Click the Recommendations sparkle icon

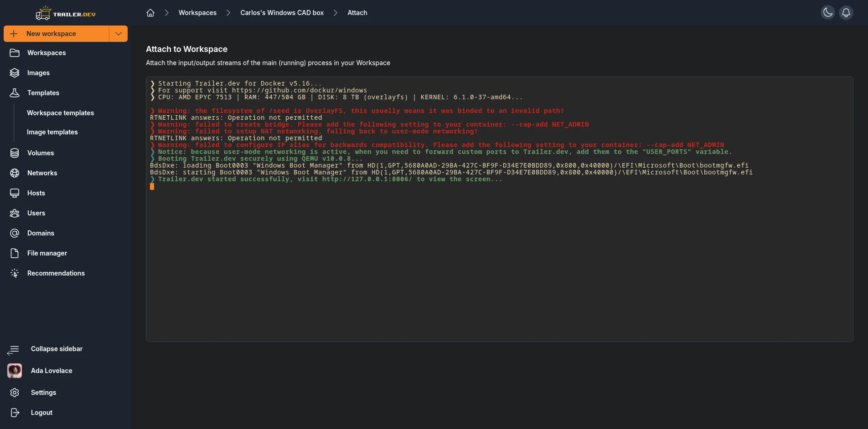coord(15,273)
